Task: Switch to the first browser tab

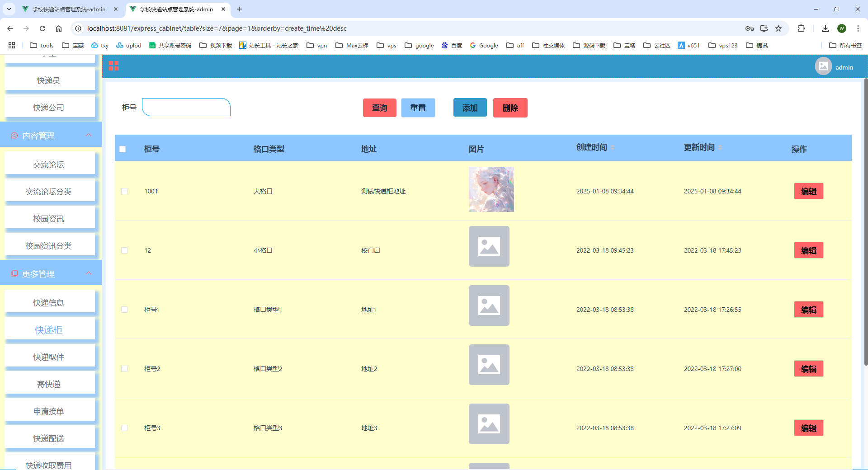Action: 69,9
